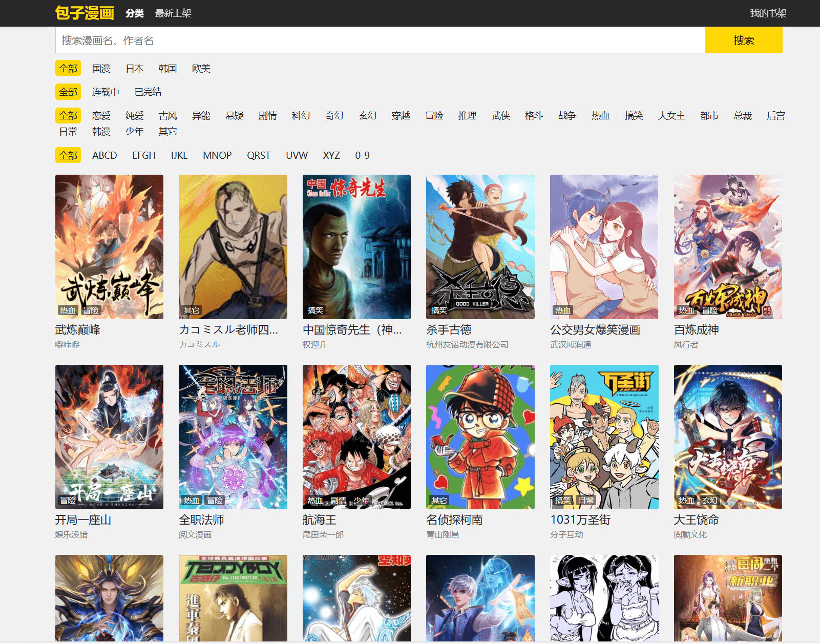Image resolution: width=820 pixels, height=644 pixels.
Task: Open the 分类 navigation tab
Action: (135, 13)
